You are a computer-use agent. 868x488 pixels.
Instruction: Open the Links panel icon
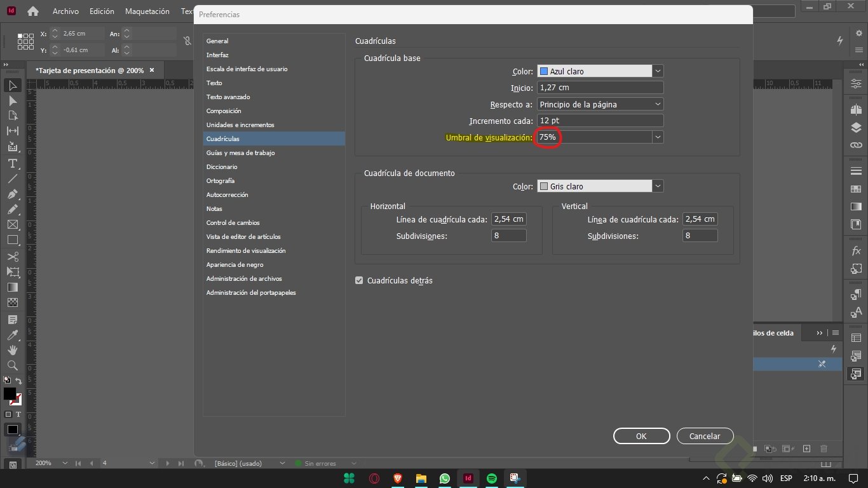tap(856, 145)
